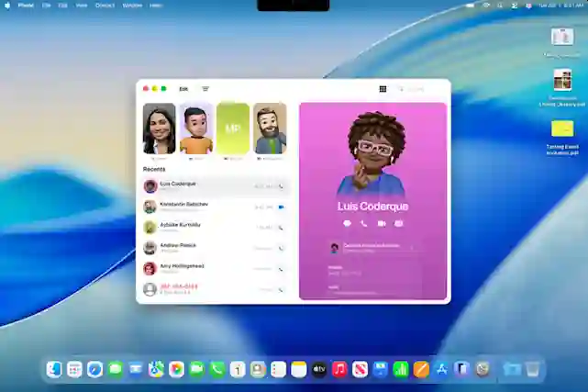Open Keynote from the Dock
This screenshot has height=392, width=588.
coord(381,369)
